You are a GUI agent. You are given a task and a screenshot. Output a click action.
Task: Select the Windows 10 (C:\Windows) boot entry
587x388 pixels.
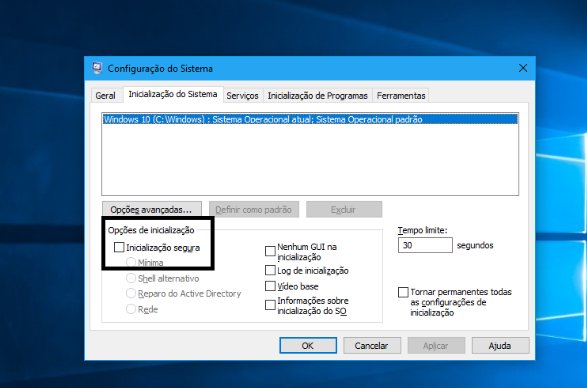coord(310,119)
